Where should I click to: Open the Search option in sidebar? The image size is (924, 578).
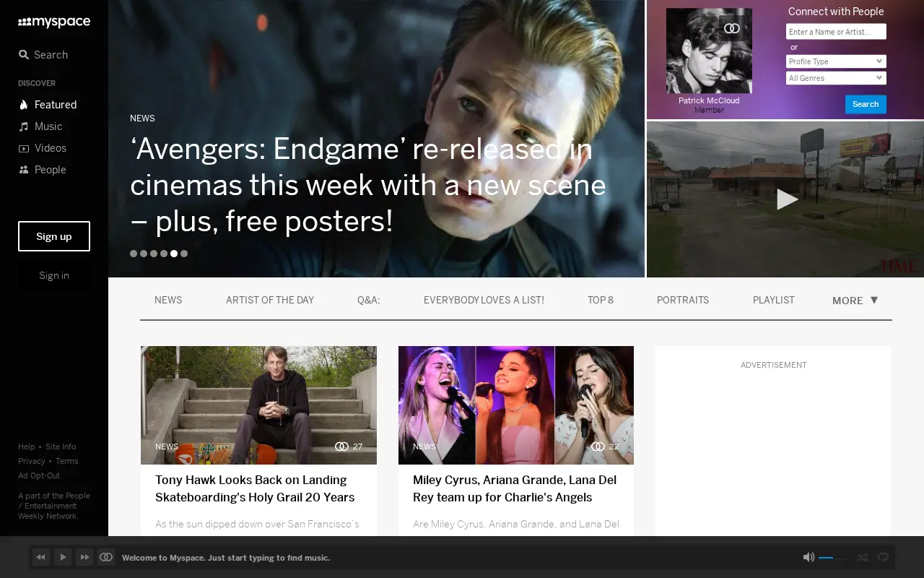pos(43,55)
